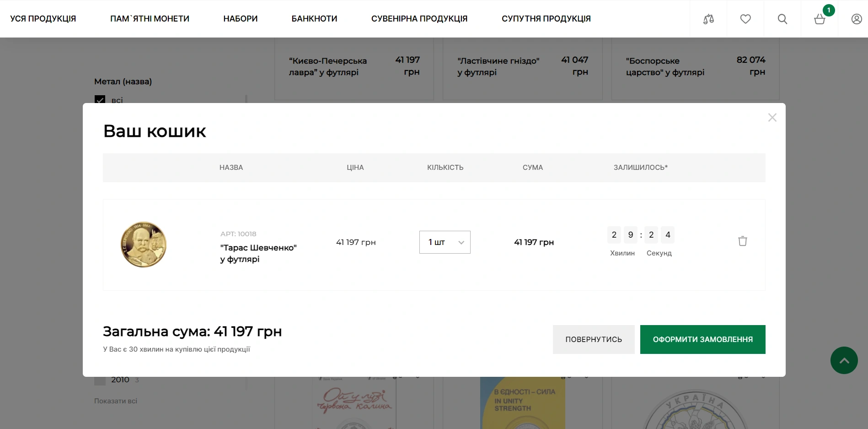Open the shopping basket icon
This screenshot has height=429, width=868.
click(820, 19)
